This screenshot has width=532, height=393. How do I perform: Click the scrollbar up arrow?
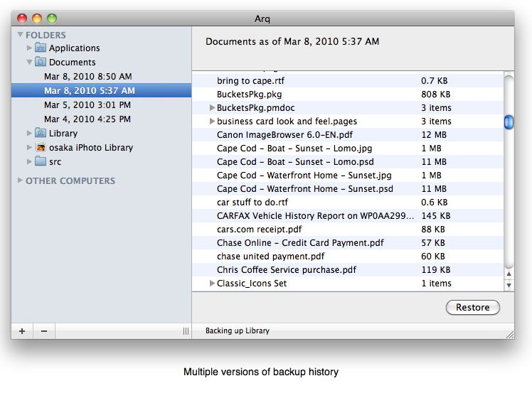pos(509,274)
